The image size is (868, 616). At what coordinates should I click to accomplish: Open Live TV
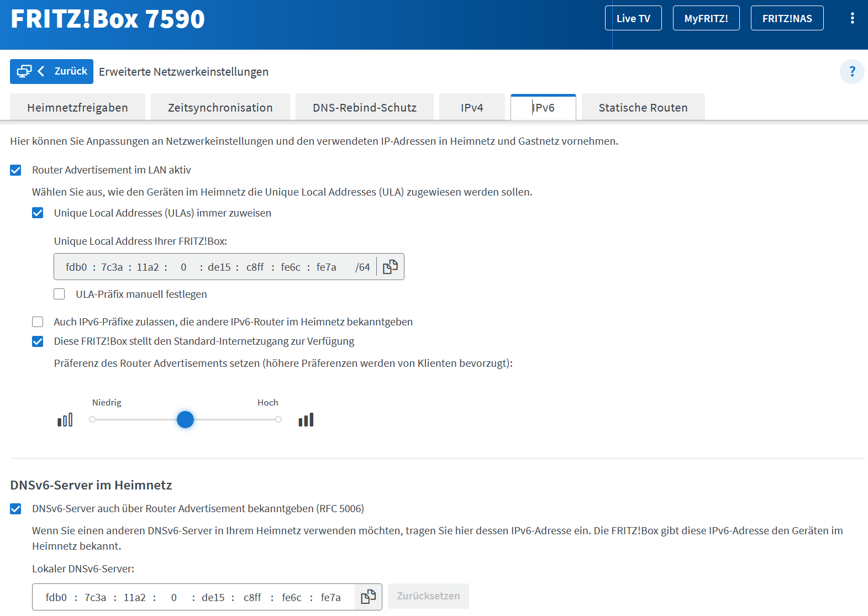coord(633,18)
